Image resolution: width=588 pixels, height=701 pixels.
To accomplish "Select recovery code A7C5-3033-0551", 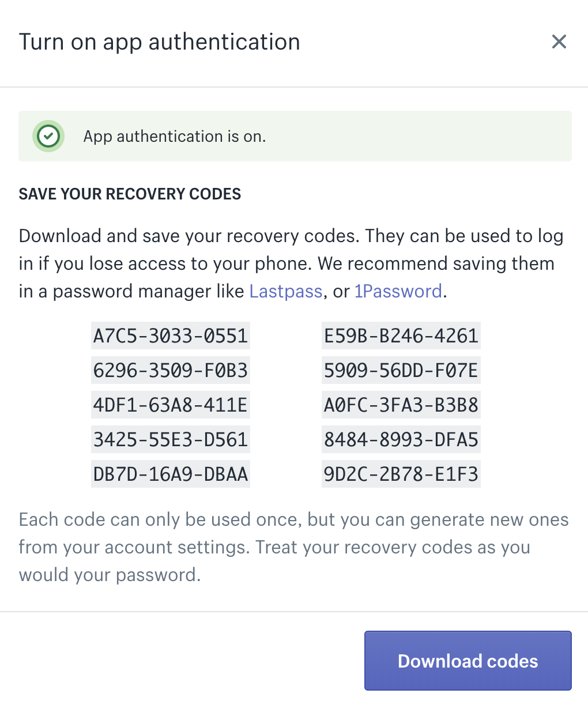I will 170,336.
